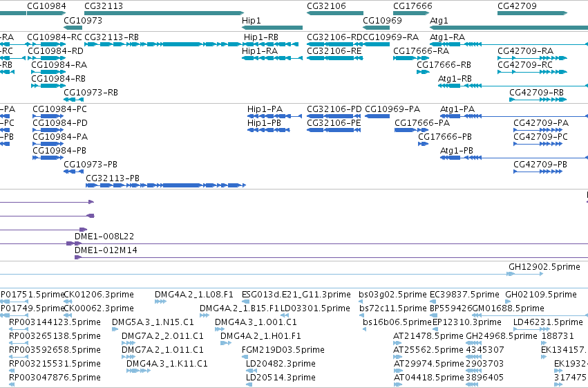Image resolution: width=588 pixels, height=388 pixels.
Task: Open the Atg1-PB protein label
Action: [x=457, y=151]
